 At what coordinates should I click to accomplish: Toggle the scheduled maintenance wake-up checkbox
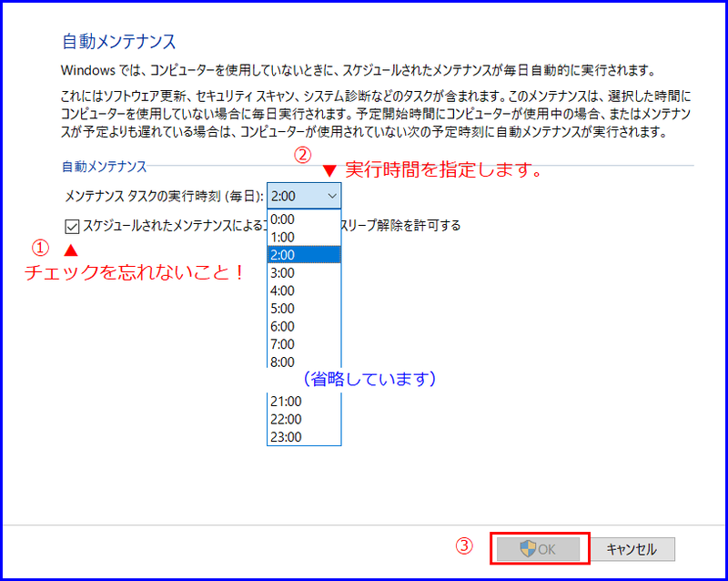tap(72, 227)
